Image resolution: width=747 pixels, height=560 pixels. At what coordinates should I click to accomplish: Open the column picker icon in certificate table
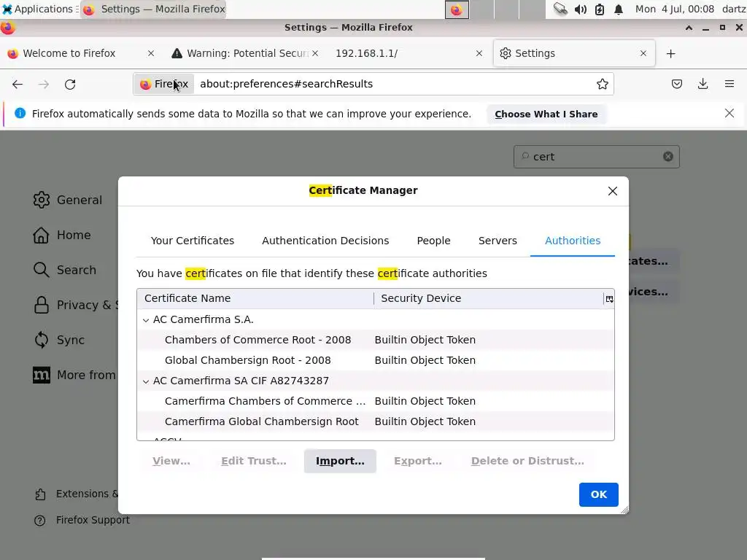[609, 299]
